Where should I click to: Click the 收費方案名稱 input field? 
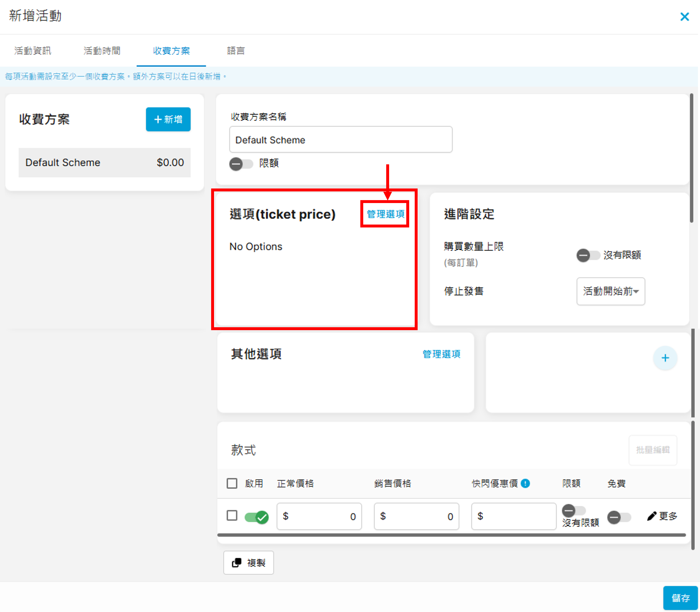[x=341, y=140]
